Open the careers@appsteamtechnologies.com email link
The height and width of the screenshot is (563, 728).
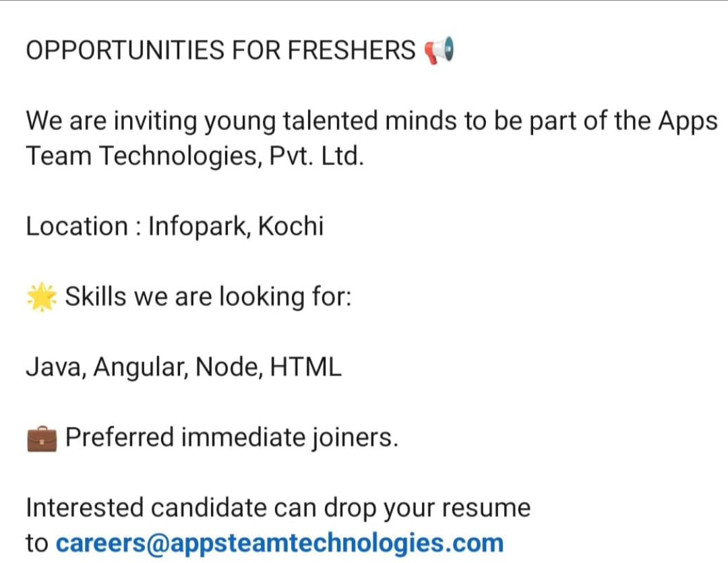279,543
